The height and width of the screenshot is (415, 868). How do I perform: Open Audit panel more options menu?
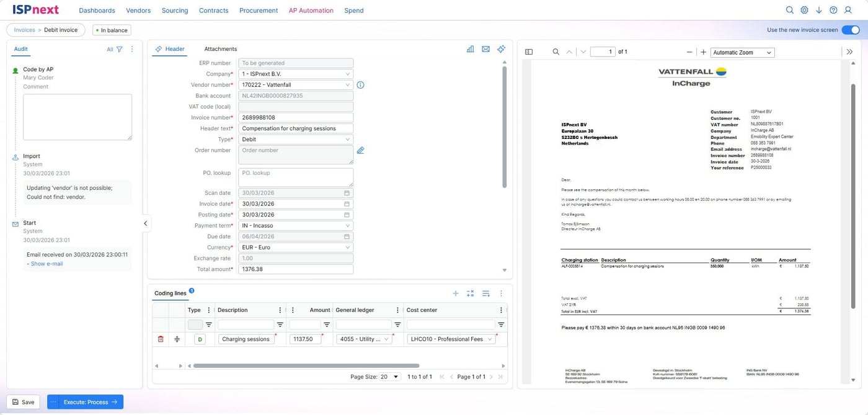(132, 49)
